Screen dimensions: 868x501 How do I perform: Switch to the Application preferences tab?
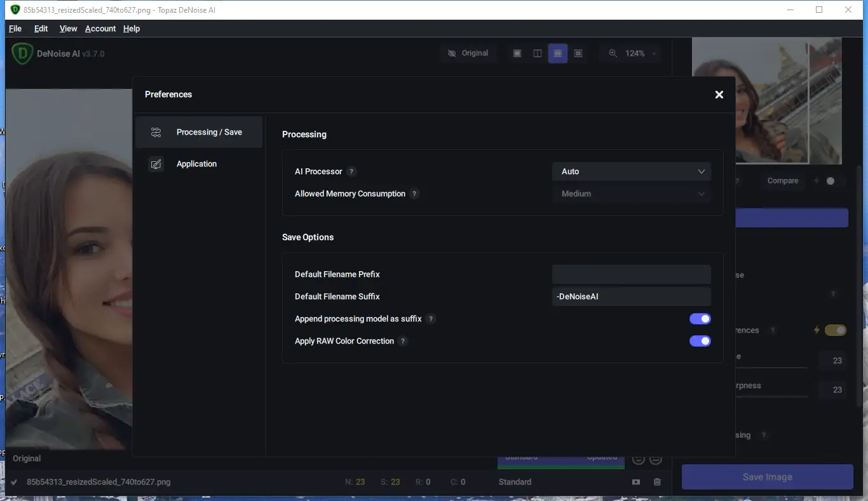coord(199,164)
